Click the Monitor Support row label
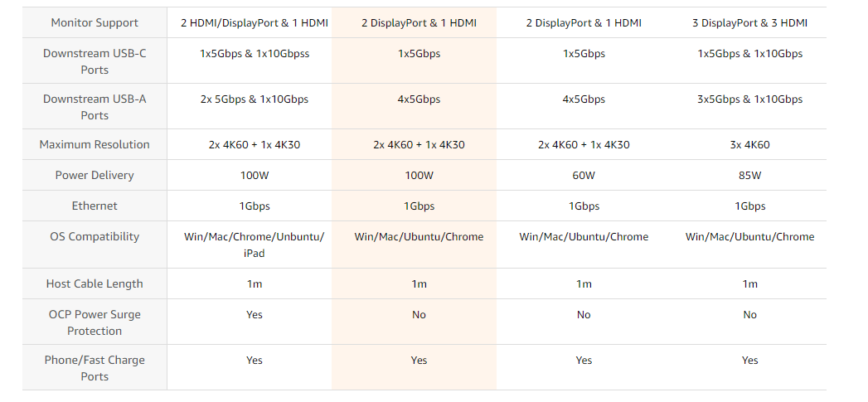 tap(95, 23)
